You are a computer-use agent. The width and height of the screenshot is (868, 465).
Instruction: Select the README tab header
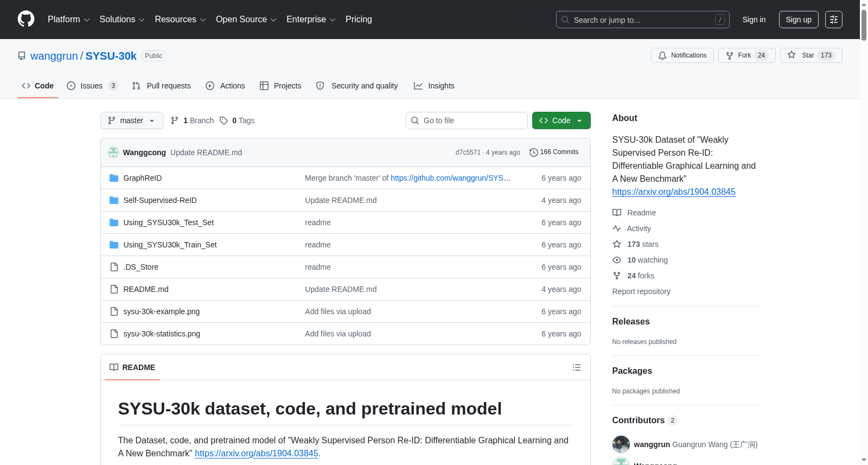(132, 367)
